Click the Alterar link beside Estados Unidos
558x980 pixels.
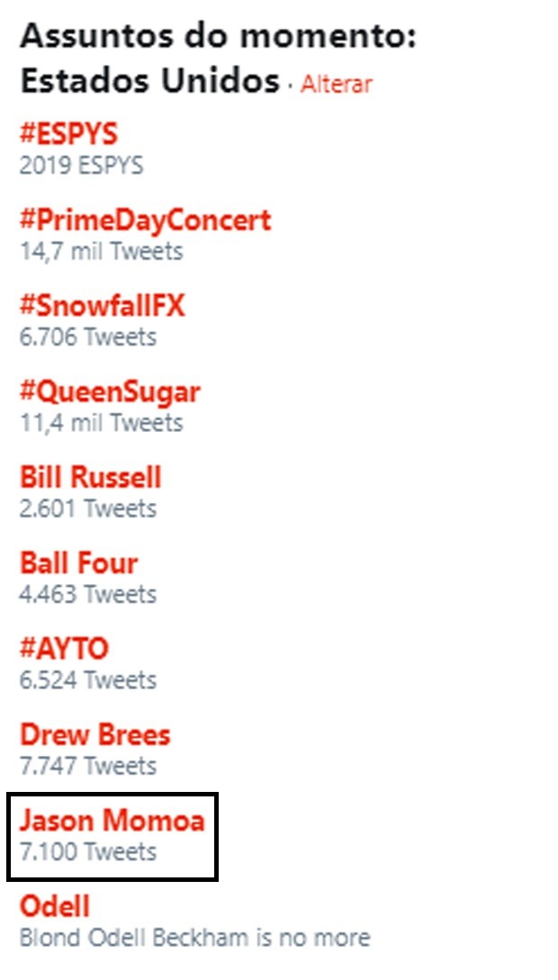click(337, 84)
